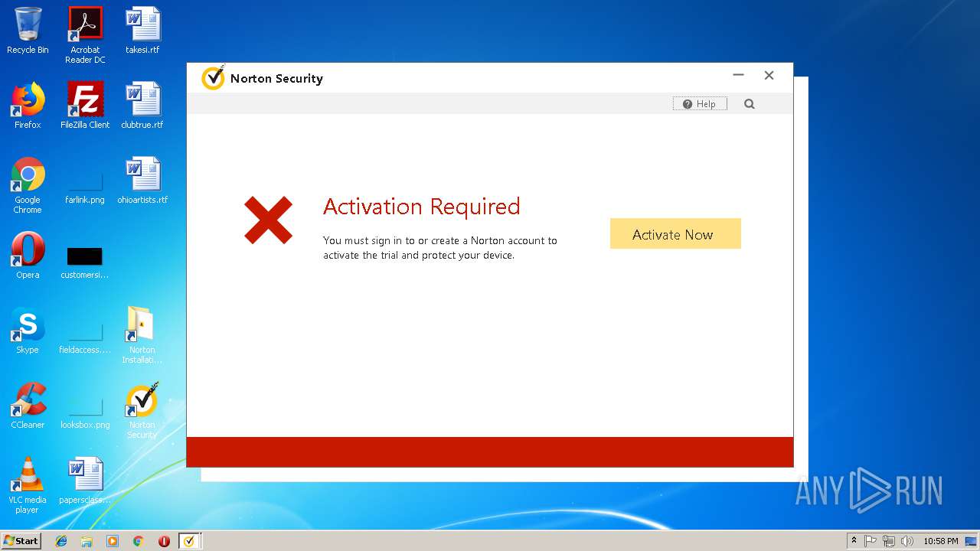Select the customersi... image file

(x=85, y=261)
